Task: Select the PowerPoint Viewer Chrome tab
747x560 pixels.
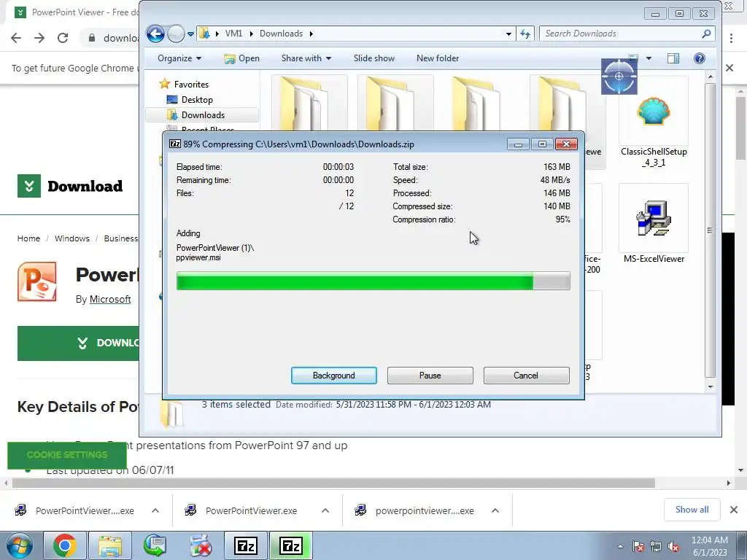Action: tap(76, 12)
